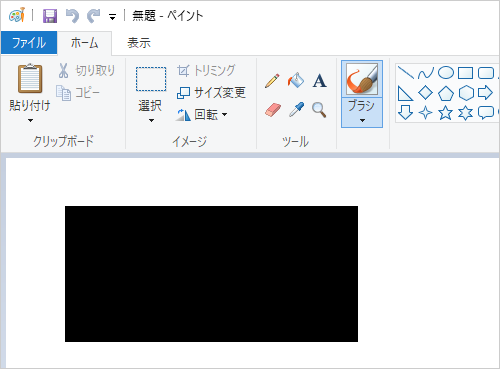Select the Five-point star shape

(x=446, y=113)
